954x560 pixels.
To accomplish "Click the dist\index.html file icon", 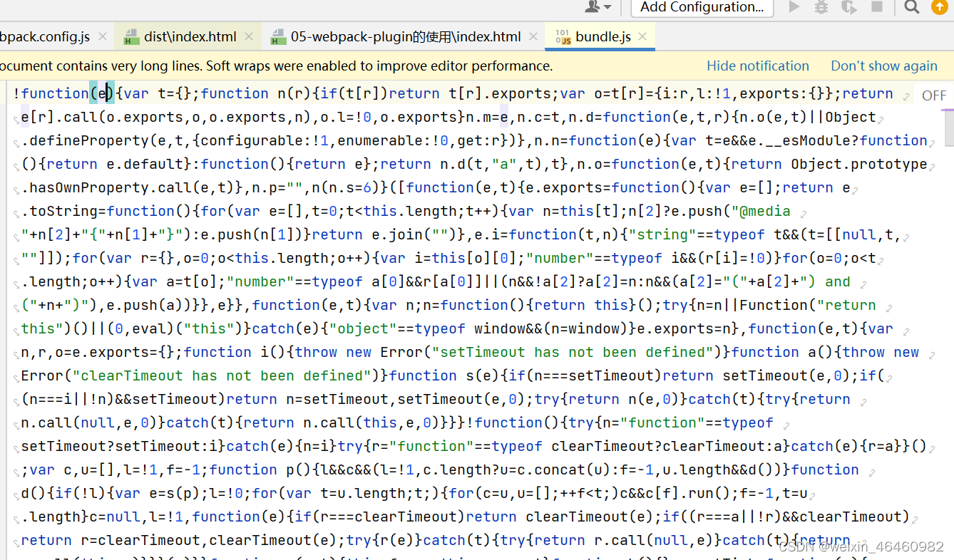I will click(131, 37).
